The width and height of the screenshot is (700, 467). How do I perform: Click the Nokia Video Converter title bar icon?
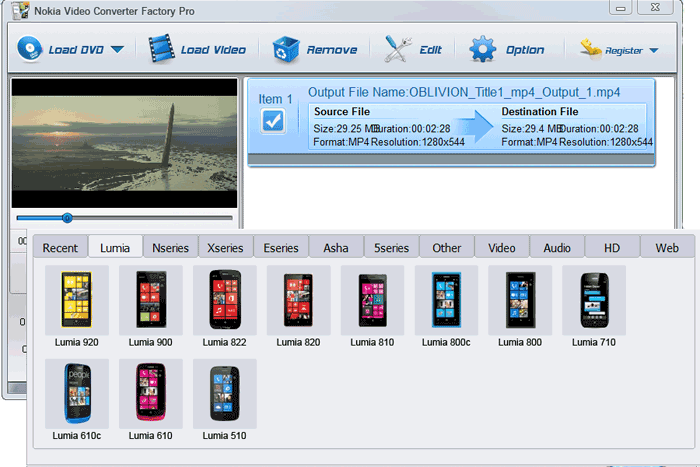click(20, 10)
